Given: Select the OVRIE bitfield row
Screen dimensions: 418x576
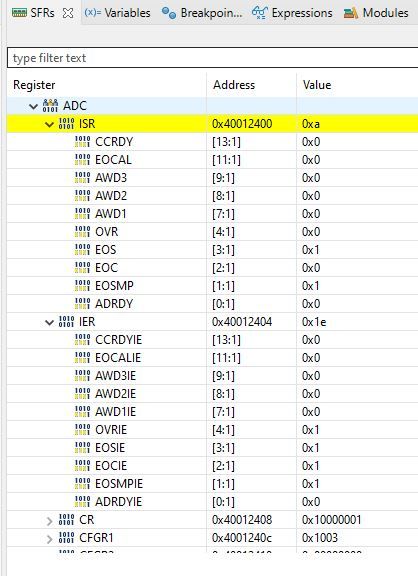Looking at the screenshot, I should (212, 429).
